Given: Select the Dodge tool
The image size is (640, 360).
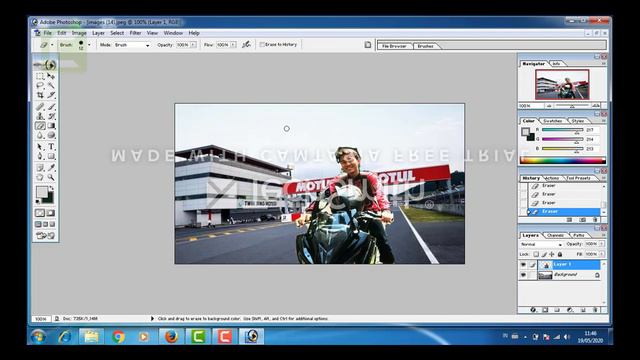Looking at the screenshot, I should (51, 135).
